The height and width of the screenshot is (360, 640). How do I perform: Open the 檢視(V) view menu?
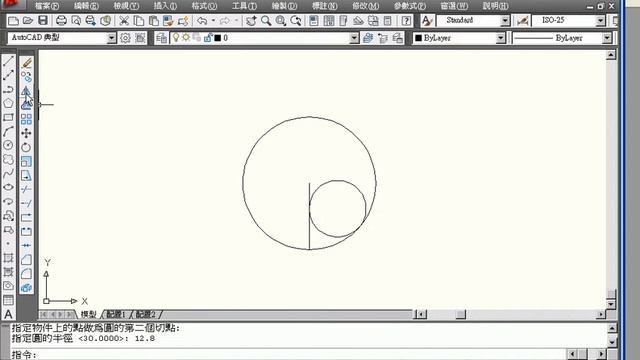point(126,6)
